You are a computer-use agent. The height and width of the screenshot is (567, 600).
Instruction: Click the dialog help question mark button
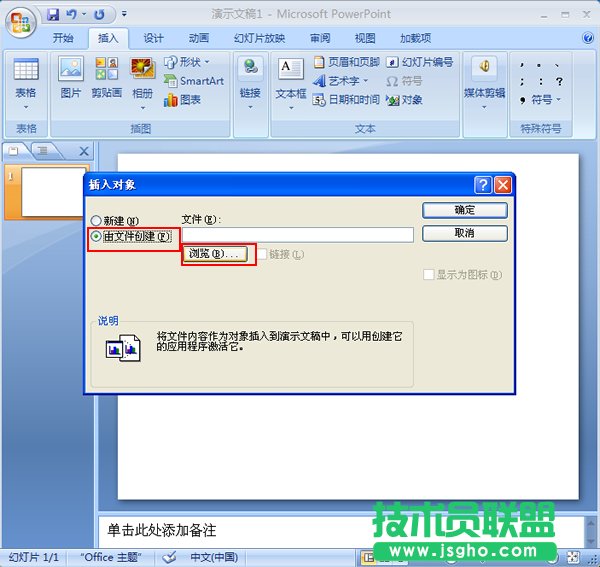click(x=483, y=185)
